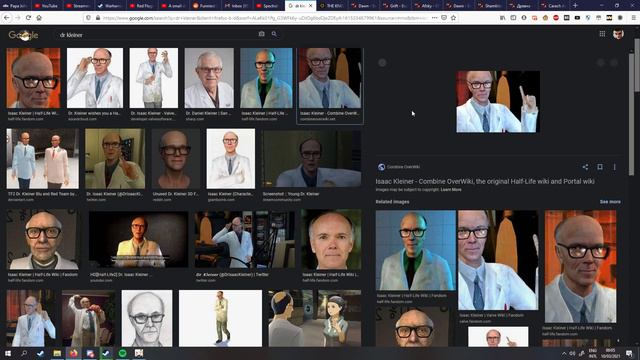Switch to the THE KIV tab
640x360 pixels.
[x=331, y=6]
